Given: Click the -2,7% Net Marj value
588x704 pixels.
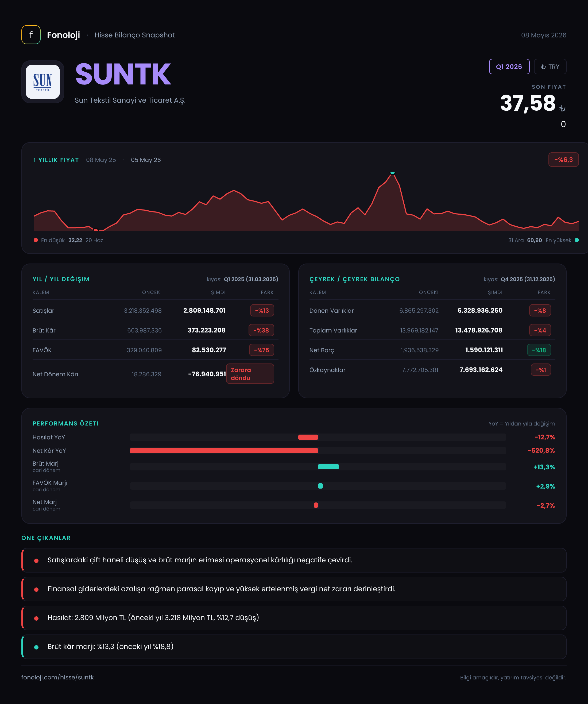Looking at the screenshot, I should click(546, 505).
